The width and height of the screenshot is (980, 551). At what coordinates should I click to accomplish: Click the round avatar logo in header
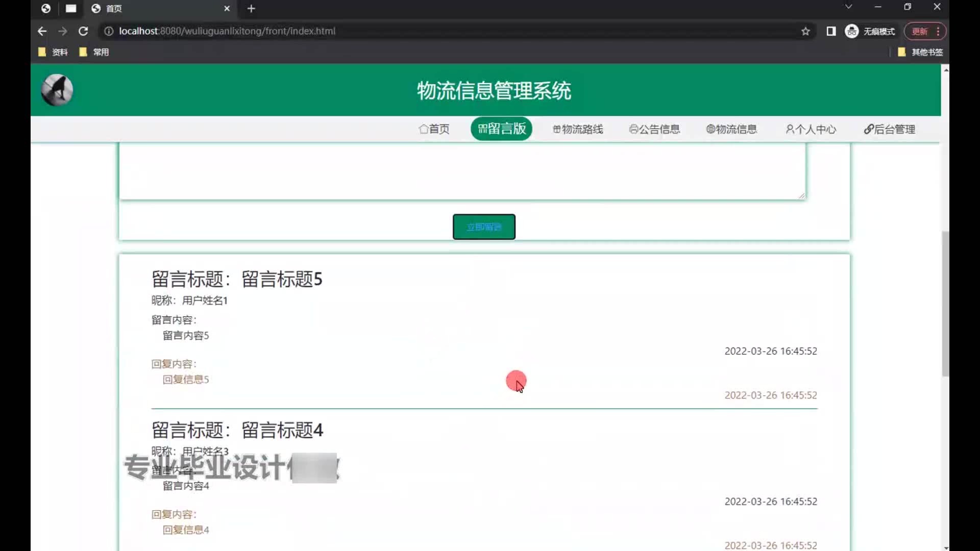click(57, 90)
